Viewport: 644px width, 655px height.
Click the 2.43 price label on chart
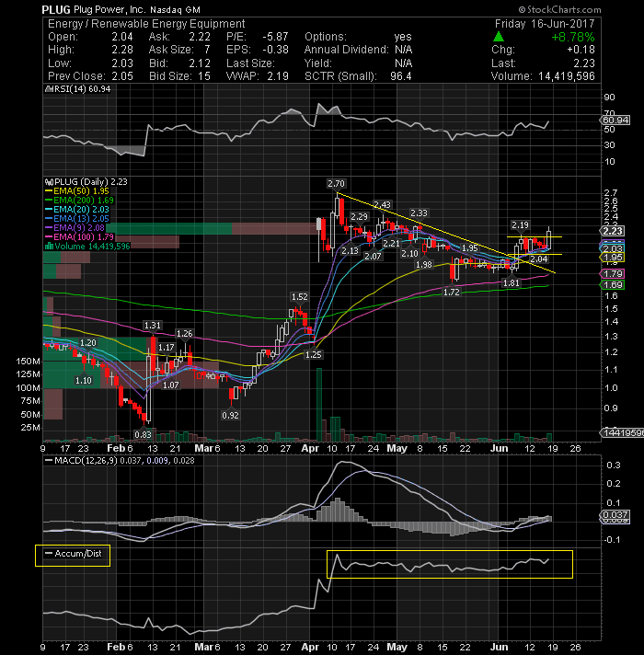(x=382, y=204)
